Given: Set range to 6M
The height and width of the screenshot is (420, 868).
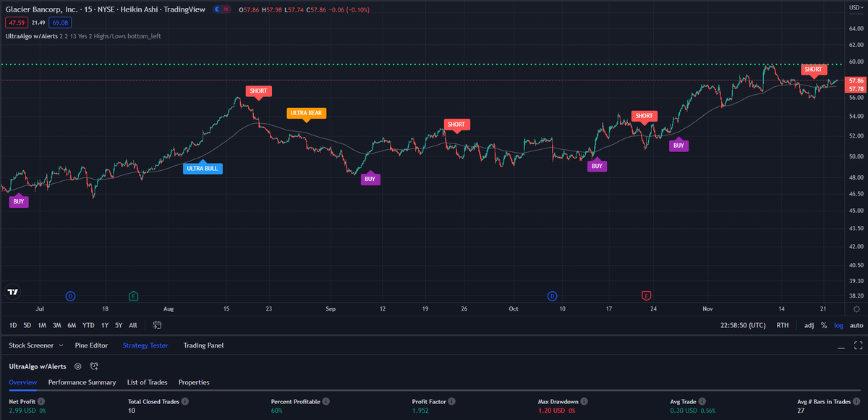Looking at the screenshot, I should 72,326.
